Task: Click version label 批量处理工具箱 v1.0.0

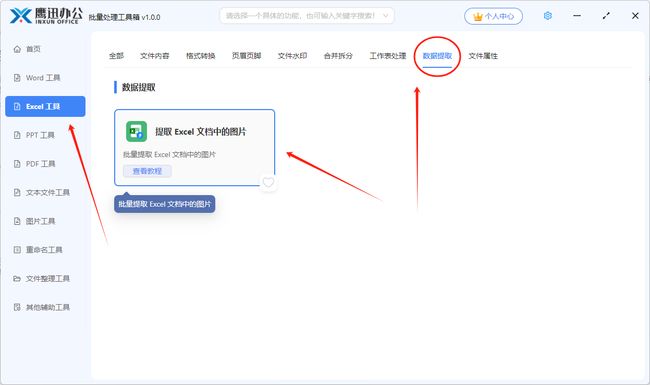Action: 124,17
